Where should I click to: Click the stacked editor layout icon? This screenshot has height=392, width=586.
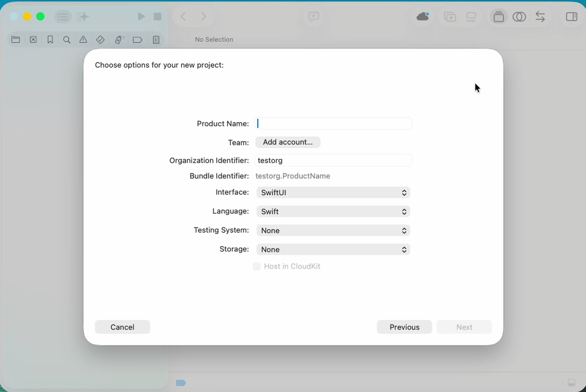(499, 17)
